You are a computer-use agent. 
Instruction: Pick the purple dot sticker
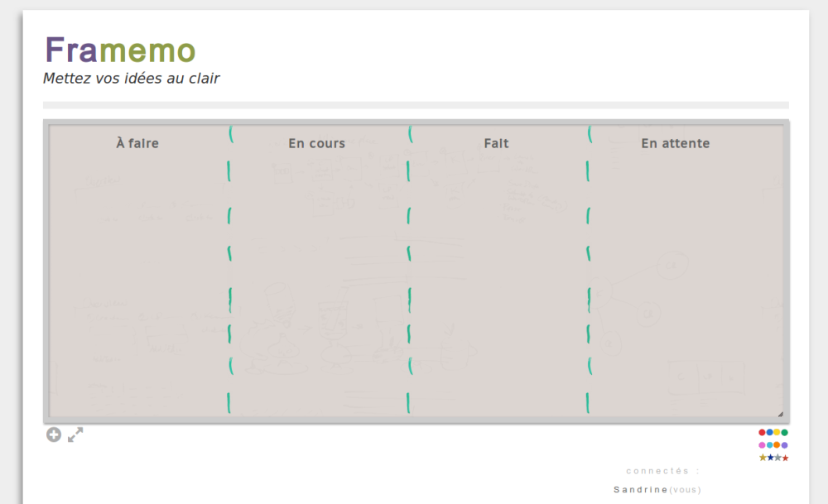pos(784,445)
